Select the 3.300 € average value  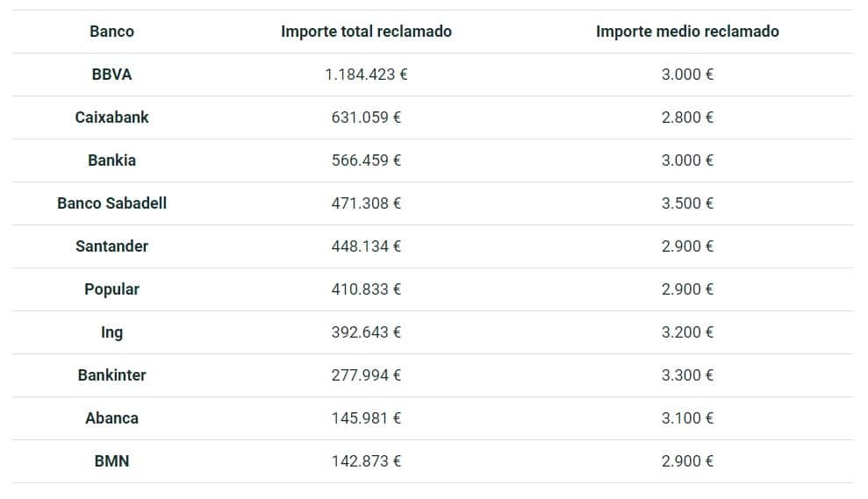tap(687, 375)
